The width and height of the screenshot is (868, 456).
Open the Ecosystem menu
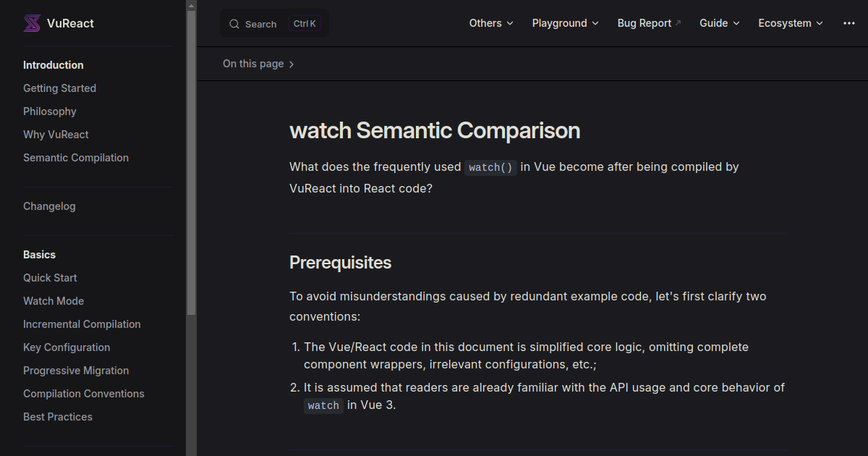(791, 23)
